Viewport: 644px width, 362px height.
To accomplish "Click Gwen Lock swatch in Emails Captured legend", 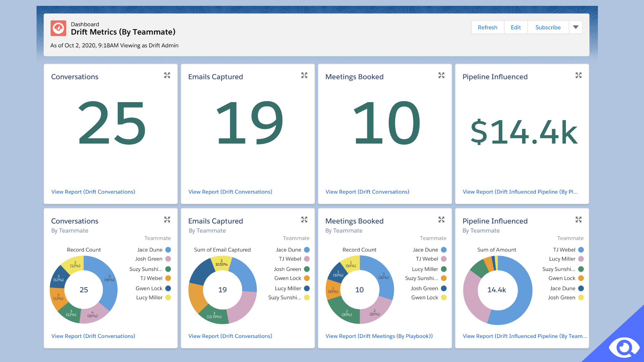I will click(x=307, y=278).
